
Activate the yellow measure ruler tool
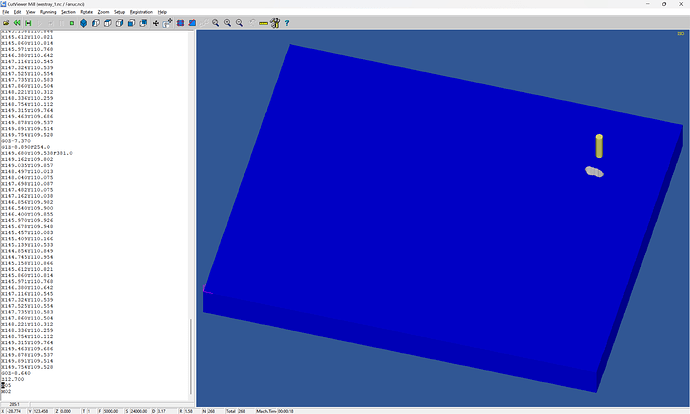[x=263, y=23]
